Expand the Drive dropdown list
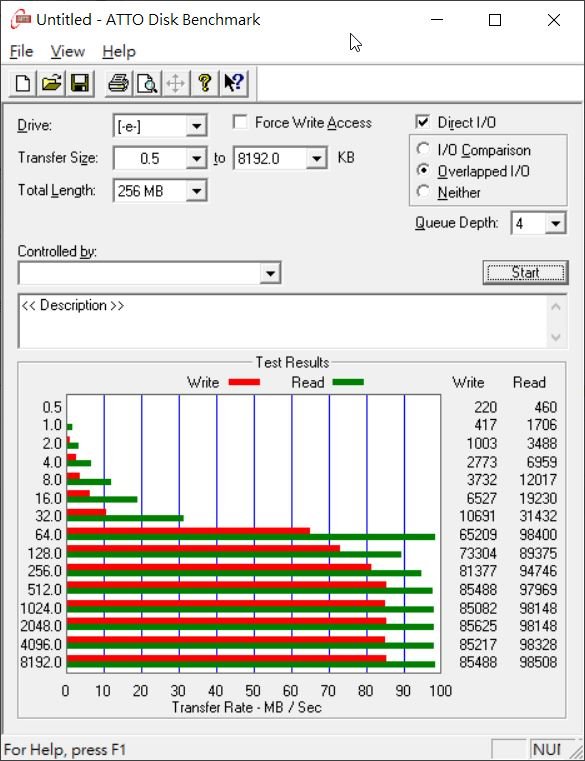Viewport: 585px width, 761px height. [x=196, y=126]
